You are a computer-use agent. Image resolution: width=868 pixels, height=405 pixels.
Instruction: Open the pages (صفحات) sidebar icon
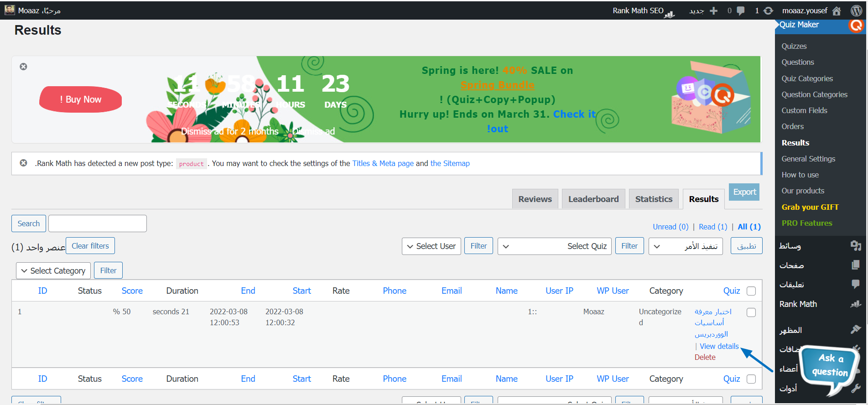[856, 265]
